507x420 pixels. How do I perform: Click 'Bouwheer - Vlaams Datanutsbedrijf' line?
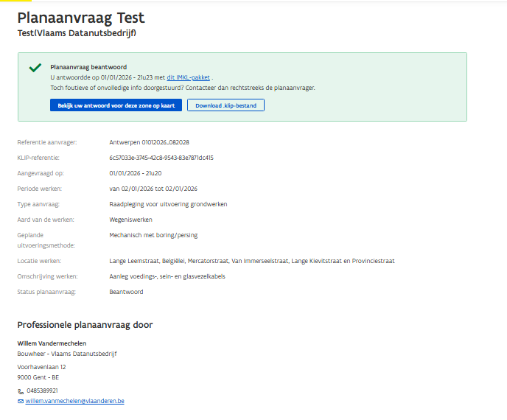(x=67, y=354)
